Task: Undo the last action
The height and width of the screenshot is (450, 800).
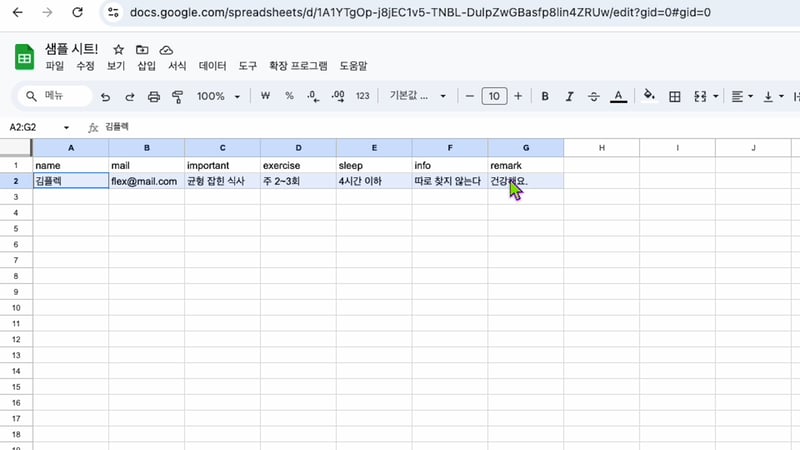Action: 105,96
